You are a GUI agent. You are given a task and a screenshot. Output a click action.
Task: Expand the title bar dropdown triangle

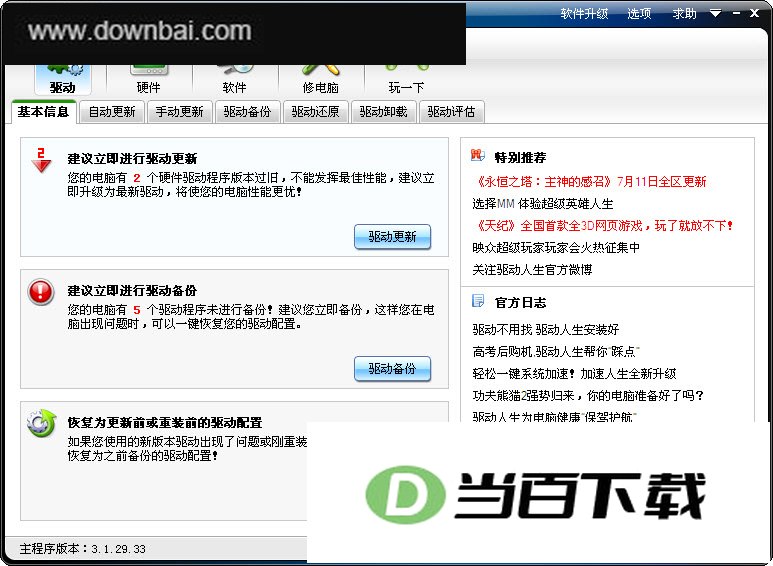[x=716, y=14]
